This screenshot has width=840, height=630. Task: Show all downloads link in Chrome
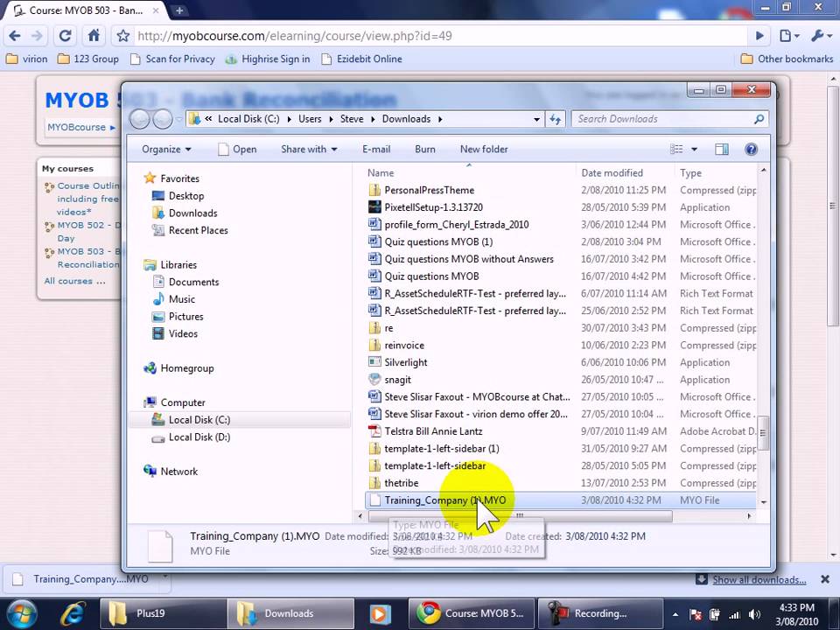click(759, 579)
